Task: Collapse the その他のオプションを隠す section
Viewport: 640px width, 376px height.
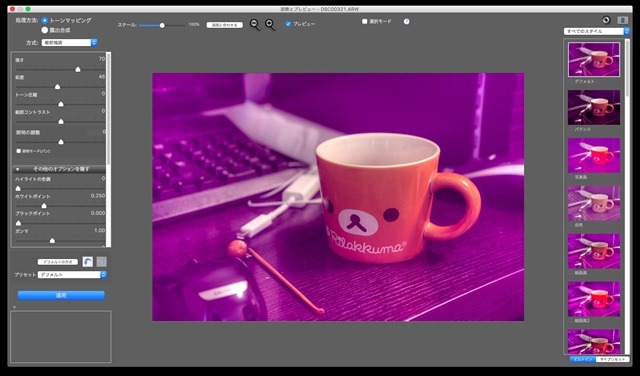Action: coord(59,169)
